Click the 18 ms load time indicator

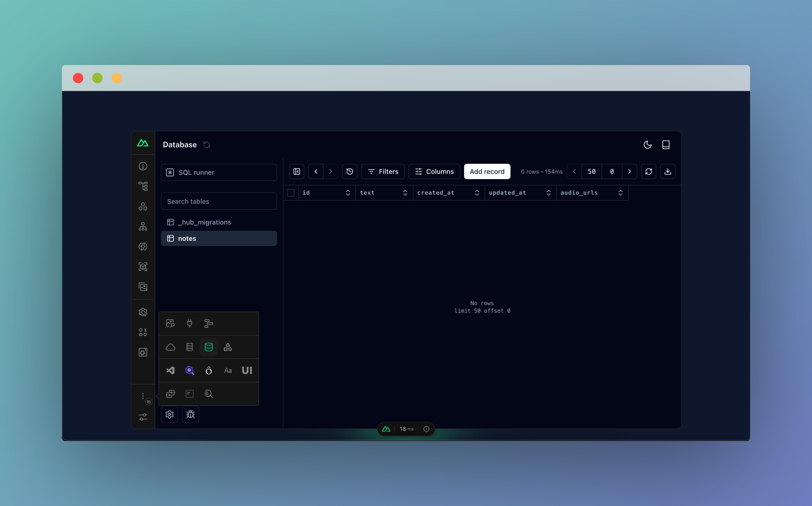406,429
